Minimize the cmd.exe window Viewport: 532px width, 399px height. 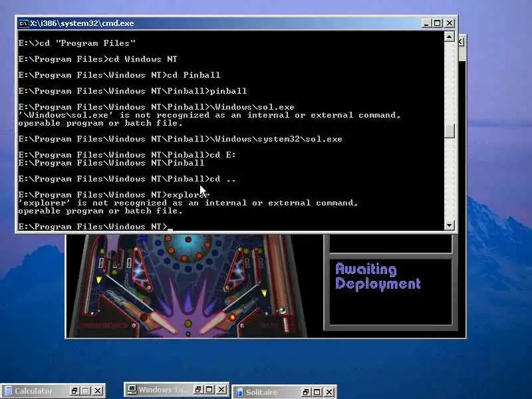[x=426, y=23]
